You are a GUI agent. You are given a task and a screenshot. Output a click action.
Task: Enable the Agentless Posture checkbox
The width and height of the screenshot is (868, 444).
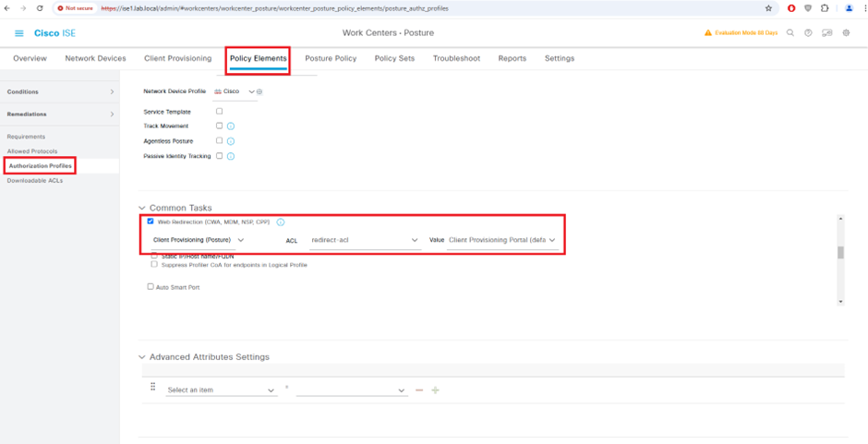tap(219, 140)
